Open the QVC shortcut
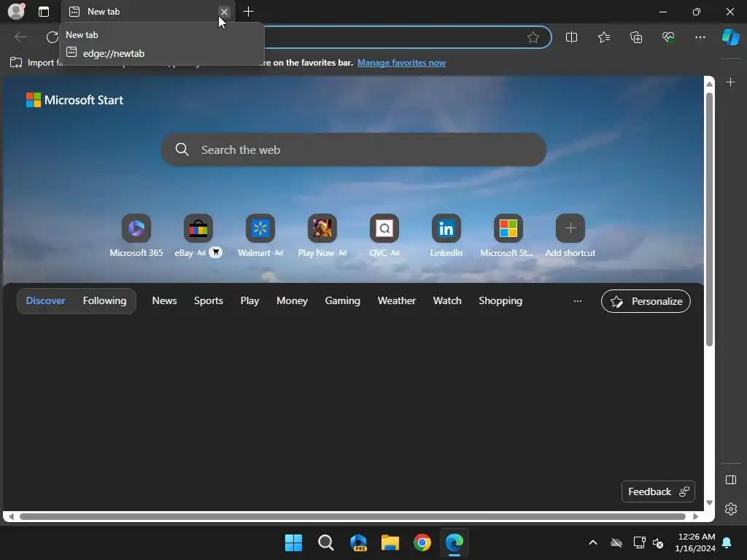This screenshot has height=560, width=747. click(x=384, y=236)
